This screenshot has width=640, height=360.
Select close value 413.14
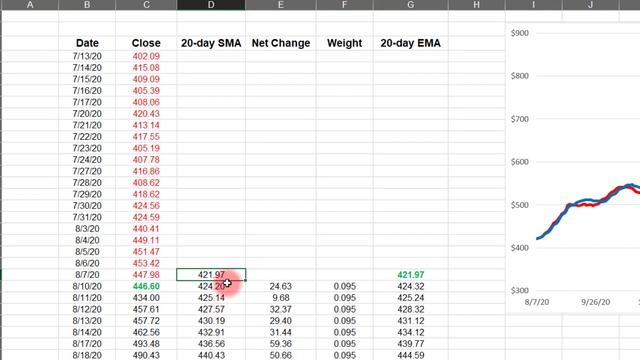tap(146, 125)
